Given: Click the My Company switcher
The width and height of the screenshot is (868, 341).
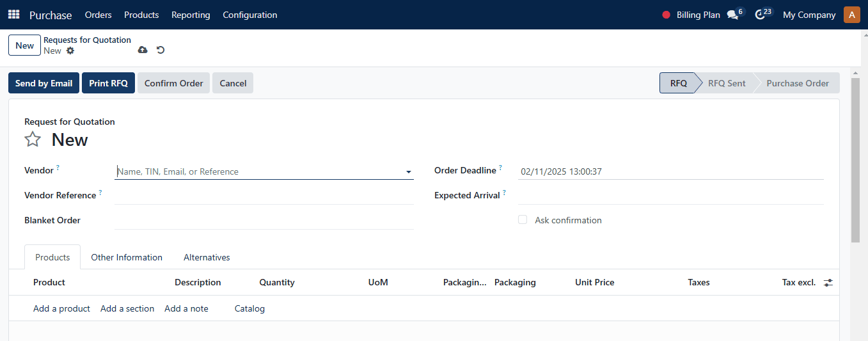Looking at the screenshot, I should (x=809, y=15).
